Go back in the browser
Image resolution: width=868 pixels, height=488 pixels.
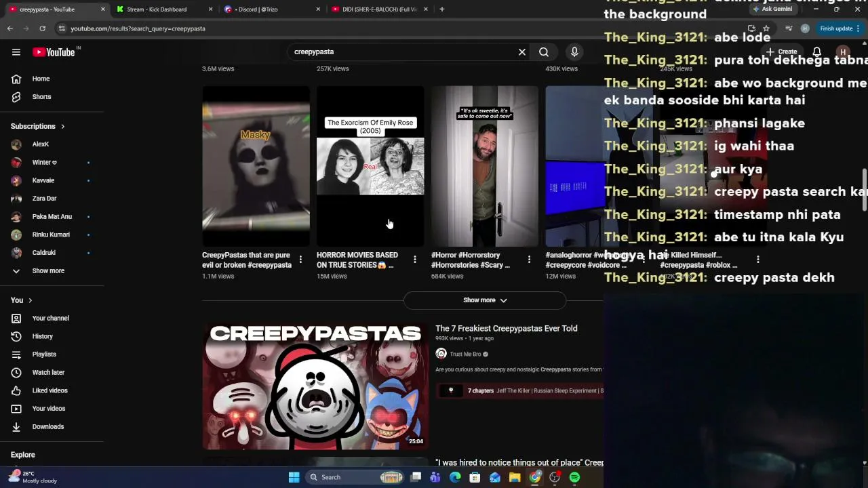tap(10, 28)
